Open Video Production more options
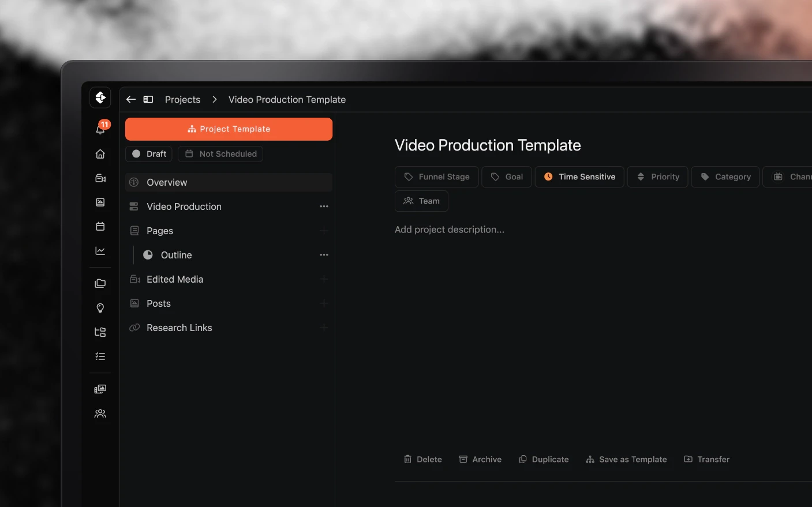Image resolution: width=812 pixels, height=507 pixels. (324, 206)
